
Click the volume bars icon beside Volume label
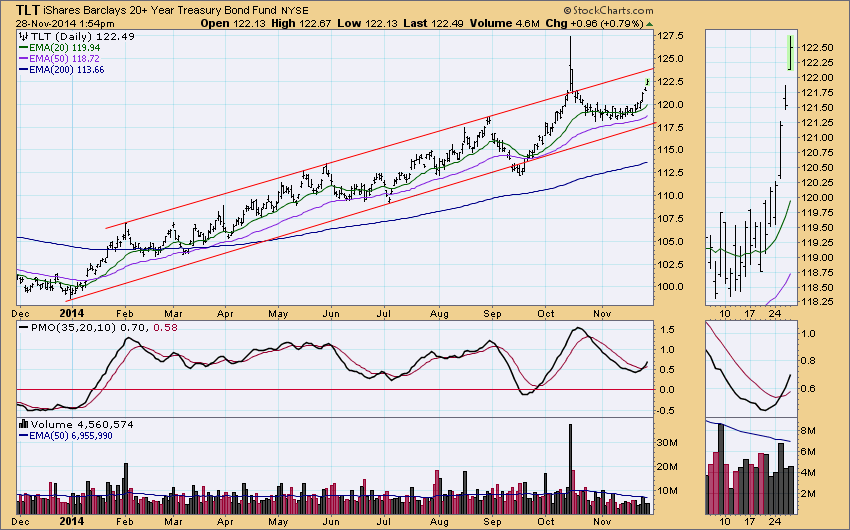click(23, 424)
